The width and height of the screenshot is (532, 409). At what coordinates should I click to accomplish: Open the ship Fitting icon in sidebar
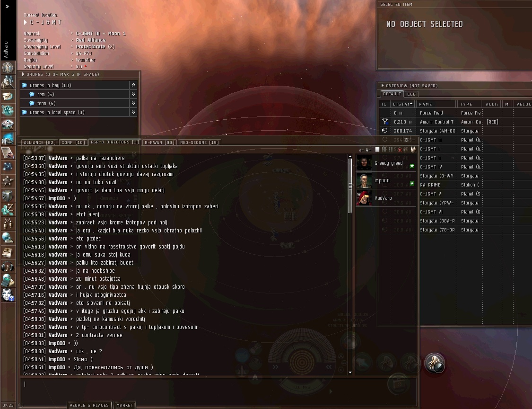pos(8,110)
